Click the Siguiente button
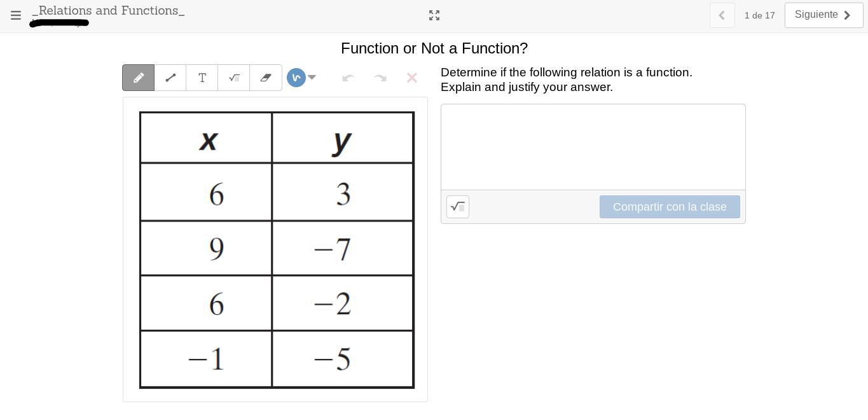The image size is (868, 420). [823, 15]
